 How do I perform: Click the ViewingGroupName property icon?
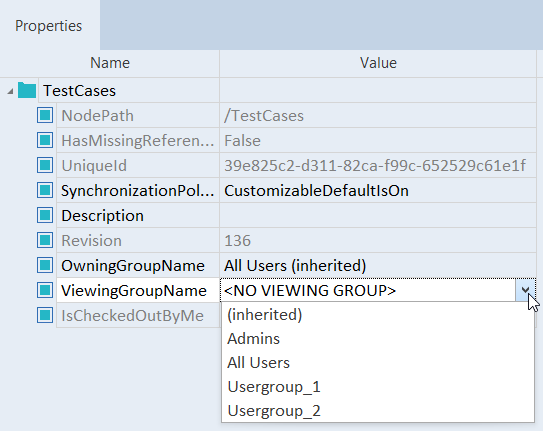pos(45,290)
